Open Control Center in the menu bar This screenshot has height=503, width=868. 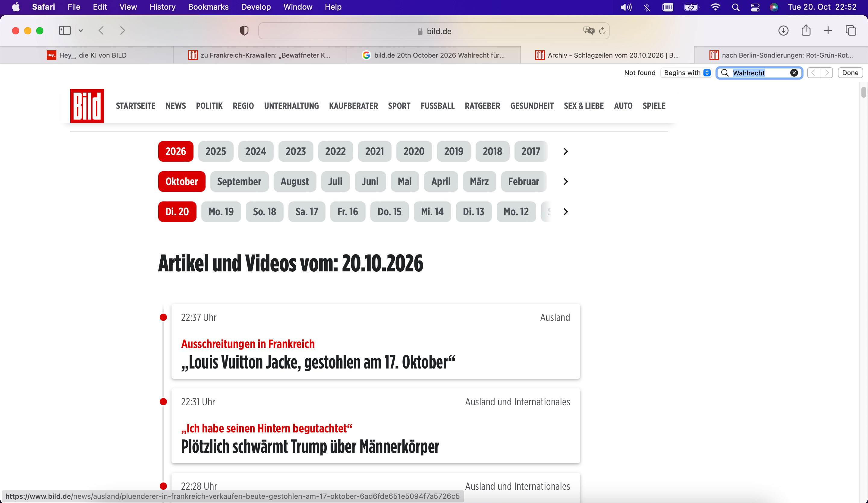(755, 7)
